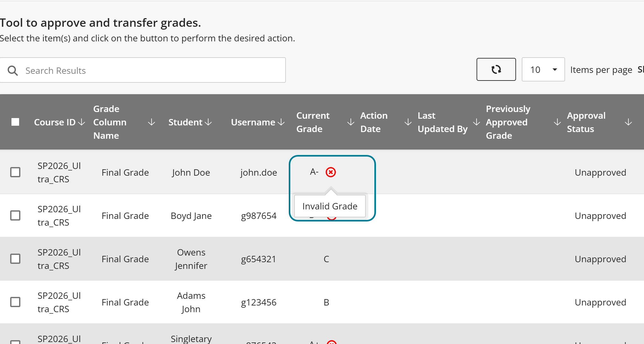Sort by Current Grade using its arrow

[x=350, y=122]
